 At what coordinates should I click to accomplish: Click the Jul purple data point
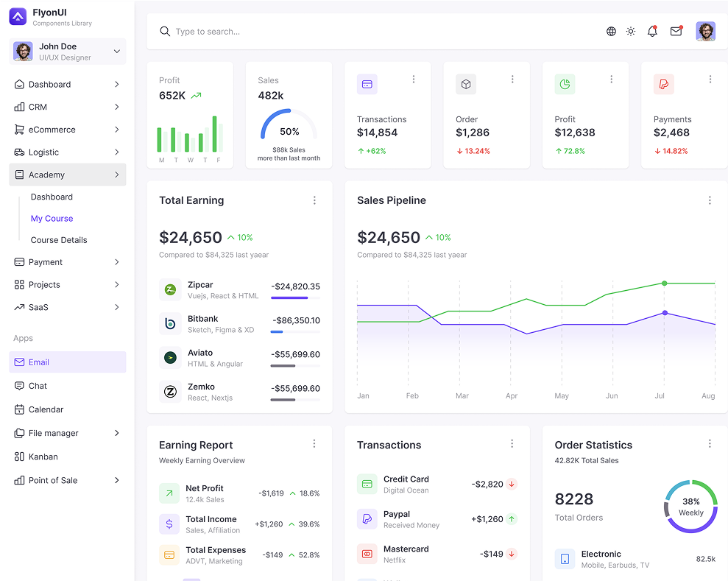coord(665,312)
